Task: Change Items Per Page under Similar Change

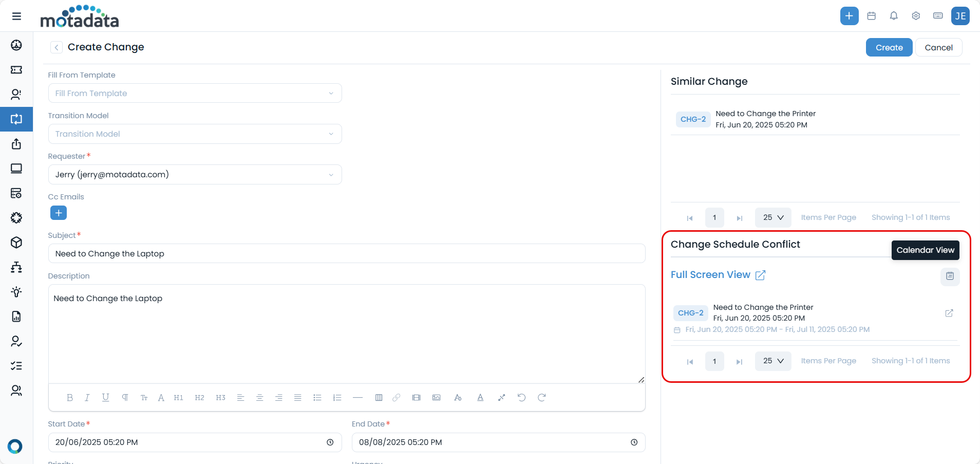Action: [x=772, y=217]
